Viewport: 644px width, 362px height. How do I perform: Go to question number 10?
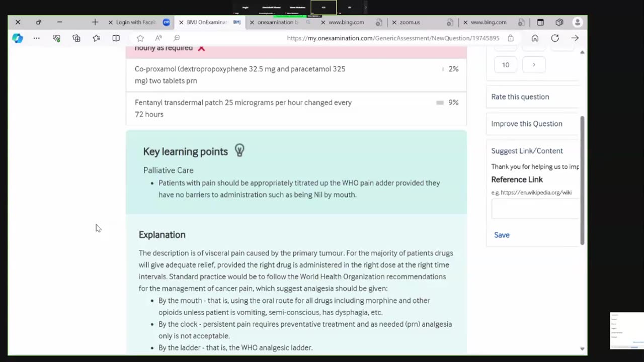click(506, 65)
